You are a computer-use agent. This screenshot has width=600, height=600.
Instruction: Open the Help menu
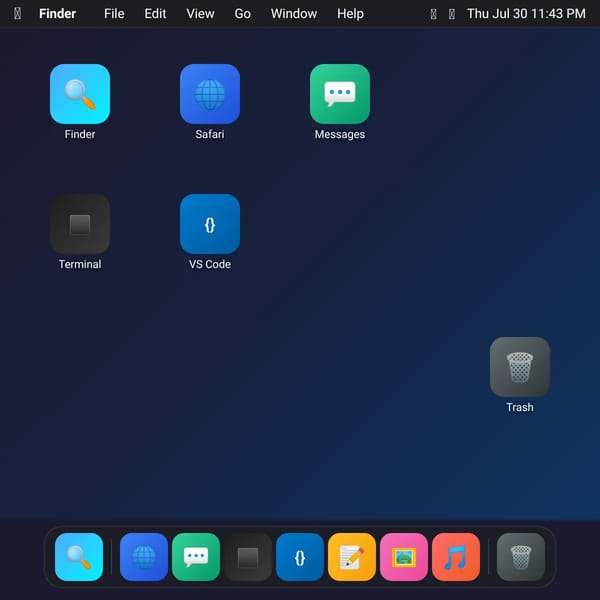[x=350, y=14]
